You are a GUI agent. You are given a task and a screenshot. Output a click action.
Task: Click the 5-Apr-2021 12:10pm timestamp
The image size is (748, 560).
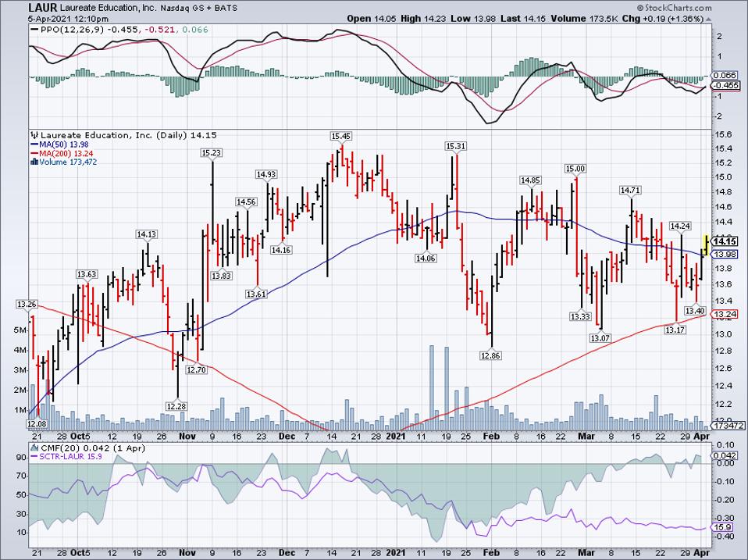coord(68,19)
